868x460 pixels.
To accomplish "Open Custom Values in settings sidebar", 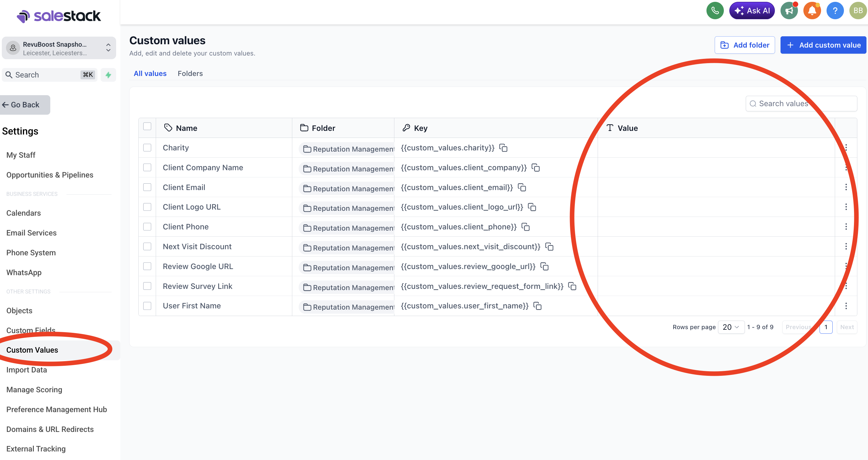I will pyautogui.click(x=32, y=350).
